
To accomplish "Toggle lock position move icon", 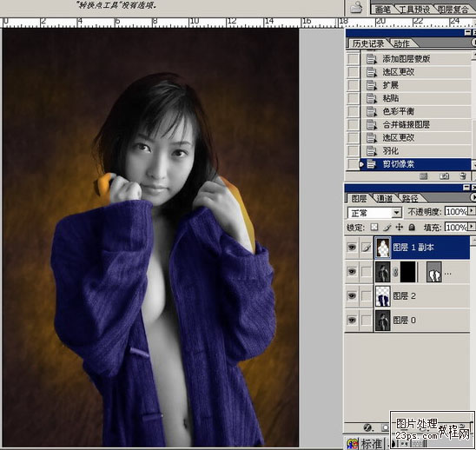I will point(400,227).
